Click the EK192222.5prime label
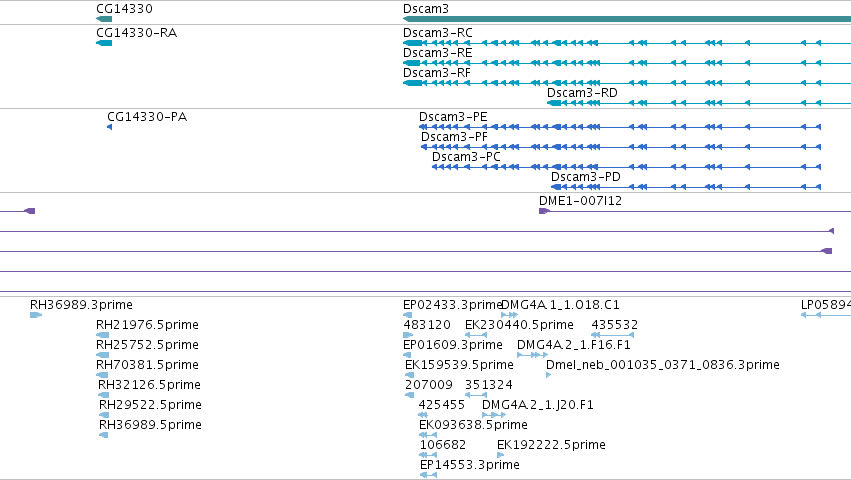Screen dimensions: 851x480 551,445
